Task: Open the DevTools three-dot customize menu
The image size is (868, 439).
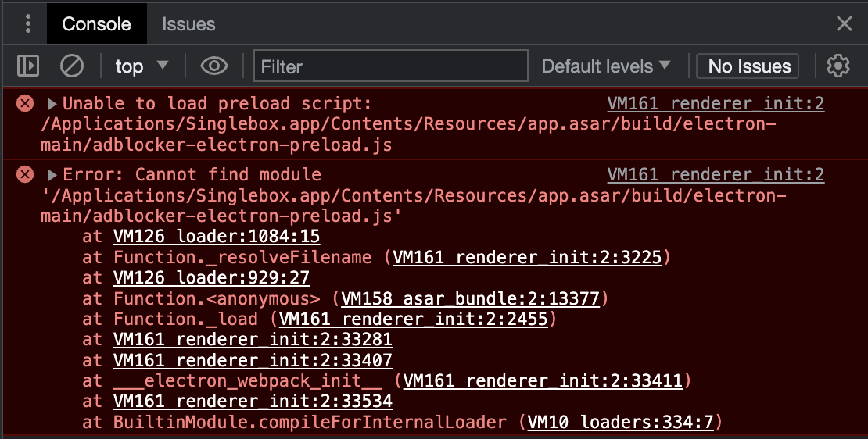Action: 27,23
